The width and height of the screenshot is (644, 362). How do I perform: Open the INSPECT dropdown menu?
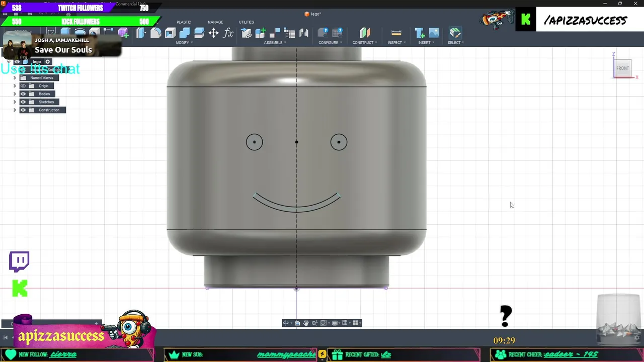[x=396, y=43]
